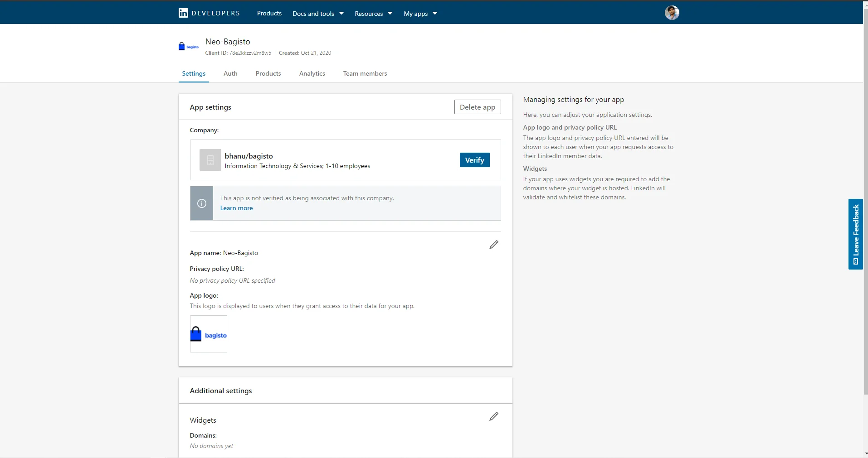Screen dimensions: 868x458
Task: Follow the Learn more link
Action: tap(236, 208)
